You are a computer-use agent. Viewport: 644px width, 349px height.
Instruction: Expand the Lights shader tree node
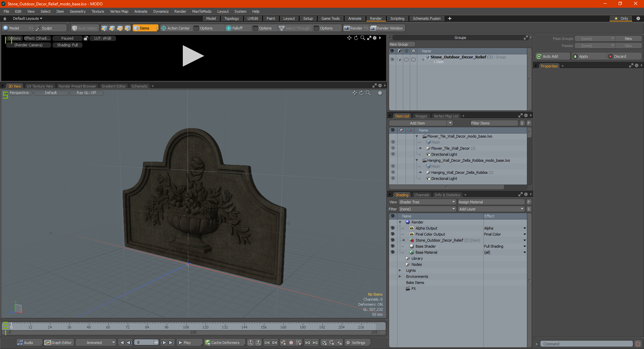400,270
